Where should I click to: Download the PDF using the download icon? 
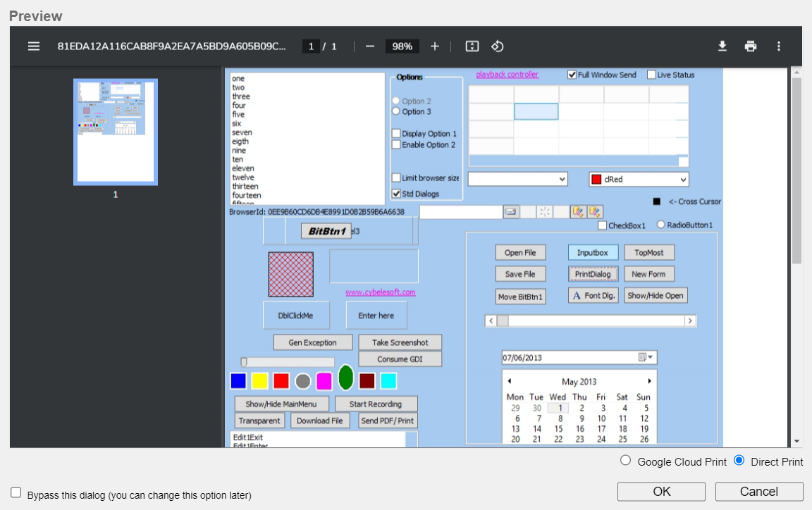coord(722,46)
